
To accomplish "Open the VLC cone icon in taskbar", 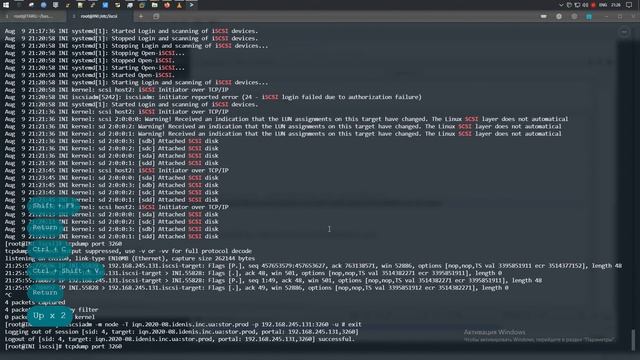I will tap(179, 5).
